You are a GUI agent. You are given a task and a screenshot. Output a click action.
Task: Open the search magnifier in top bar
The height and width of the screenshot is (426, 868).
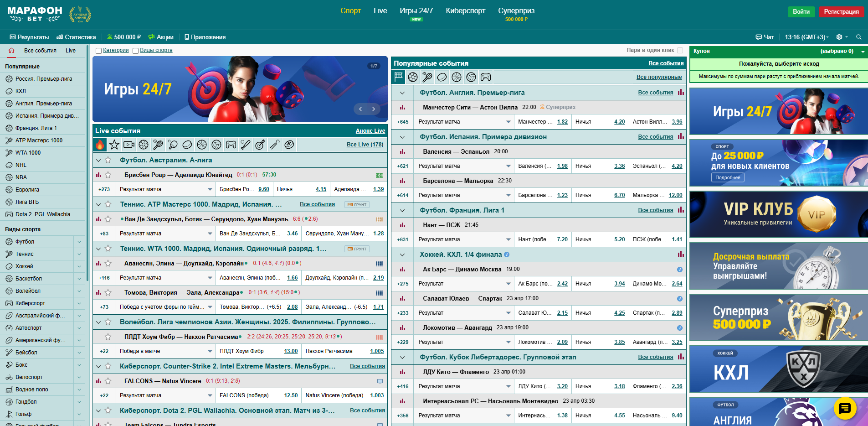coord(858,37)
